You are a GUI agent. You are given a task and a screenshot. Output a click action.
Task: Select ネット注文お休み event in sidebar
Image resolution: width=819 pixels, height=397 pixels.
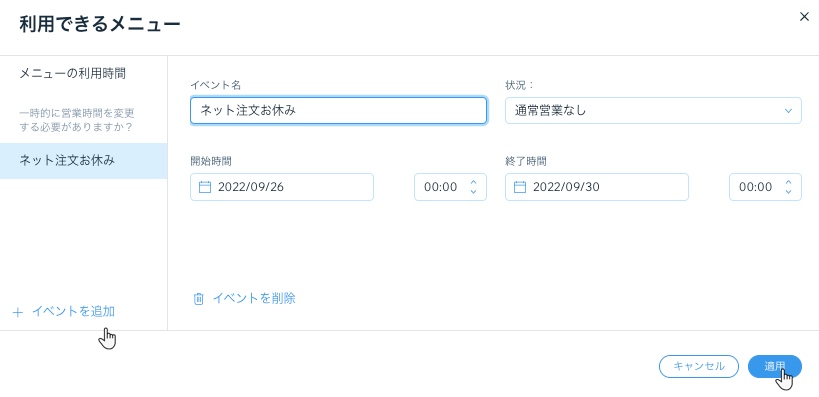click(84, 161)
